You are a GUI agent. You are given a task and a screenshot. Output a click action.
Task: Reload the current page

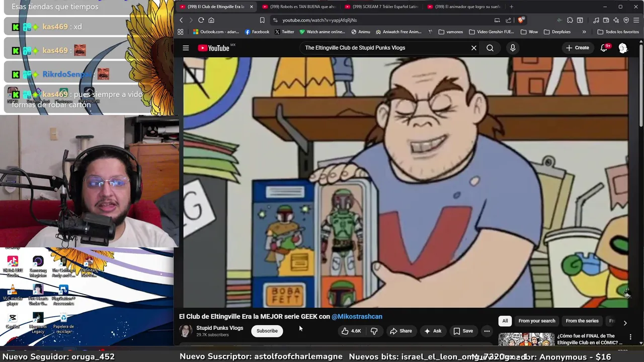tap(201, 20)
